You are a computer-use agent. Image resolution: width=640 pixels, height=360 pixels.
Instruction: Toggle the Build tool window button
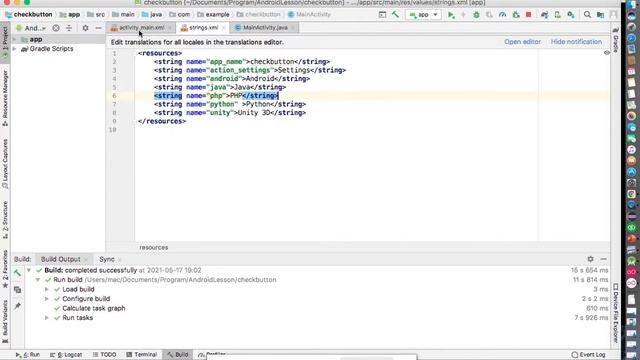(178, 355)
